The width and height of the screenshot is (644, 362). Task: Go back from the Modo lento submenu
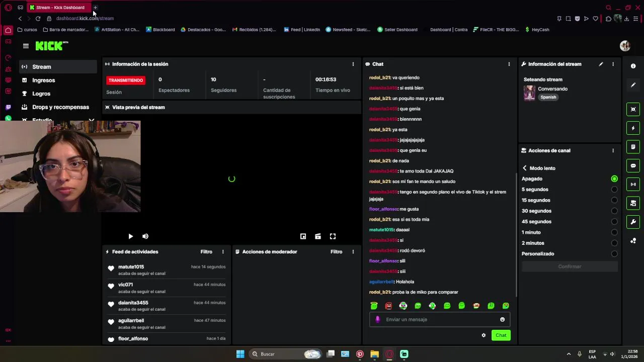click(524, 168)
